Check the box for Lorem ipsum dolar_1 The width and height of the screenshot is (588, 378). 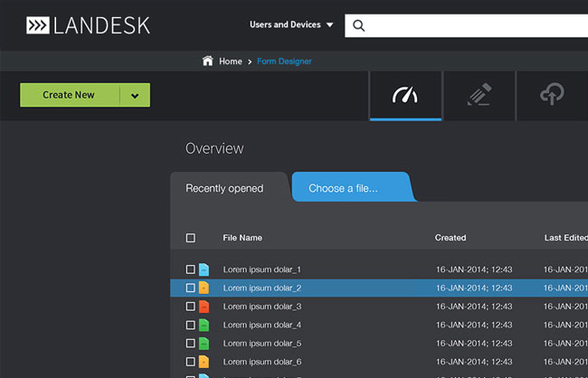tap(190, 269)
